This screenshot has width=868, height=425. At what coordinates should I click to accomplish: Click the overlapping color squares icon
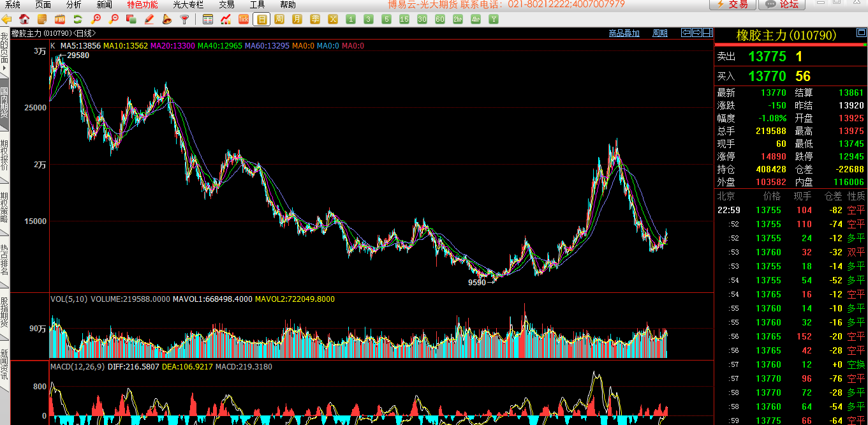tap(131, 19)
